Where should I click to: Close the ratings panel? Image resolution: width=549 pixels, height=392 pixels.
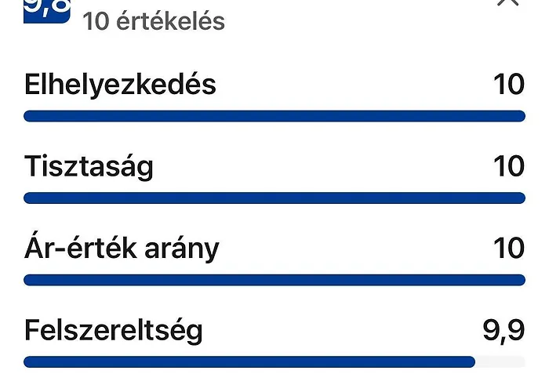[x=508, y=3]
